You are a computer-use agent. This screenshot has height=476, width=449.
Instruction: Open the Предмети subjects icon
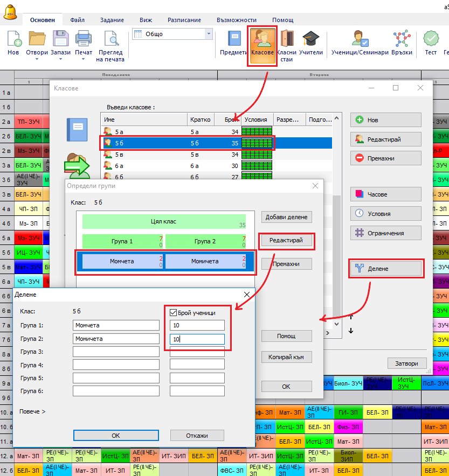(234, 39)
